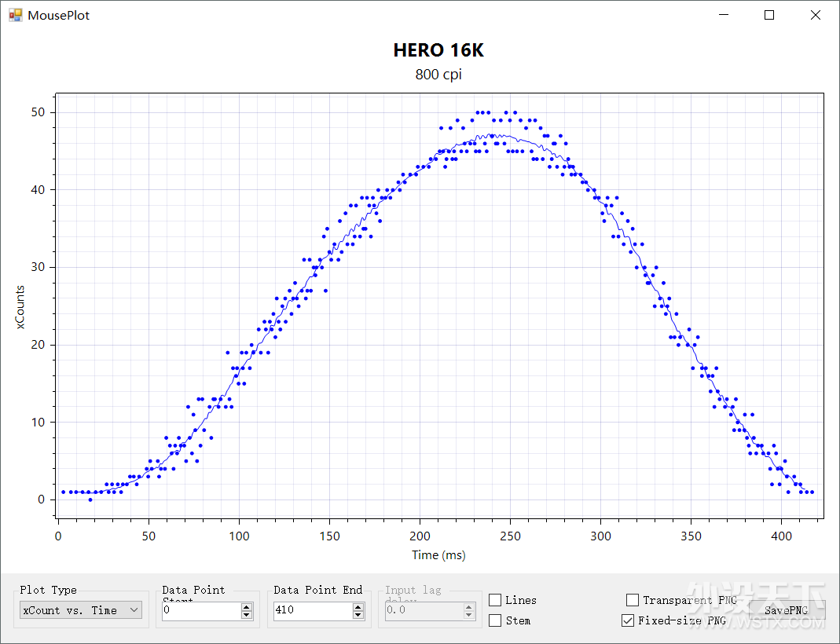
Task: Minimize the MousePlot window
Action: 724,15
